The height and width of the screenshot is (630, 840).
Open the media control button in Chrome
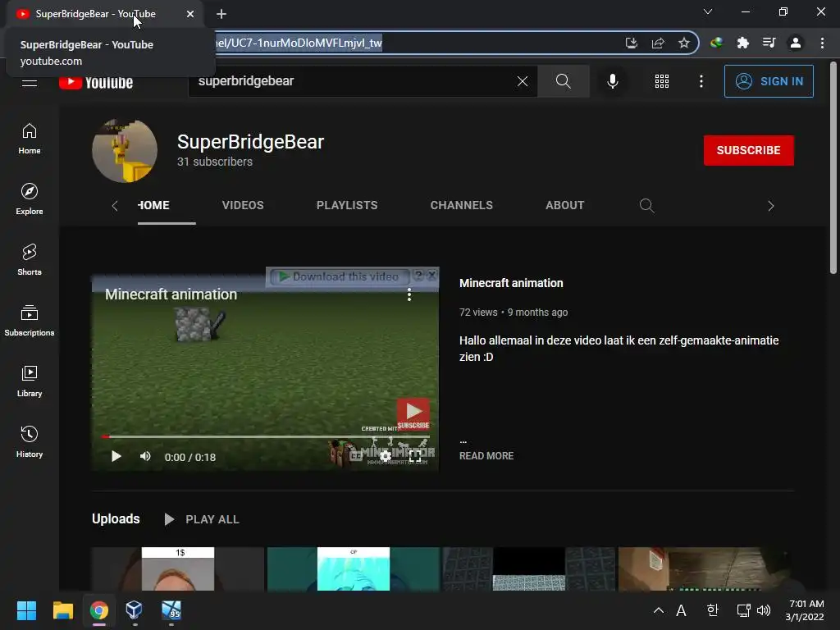point(769,43)
